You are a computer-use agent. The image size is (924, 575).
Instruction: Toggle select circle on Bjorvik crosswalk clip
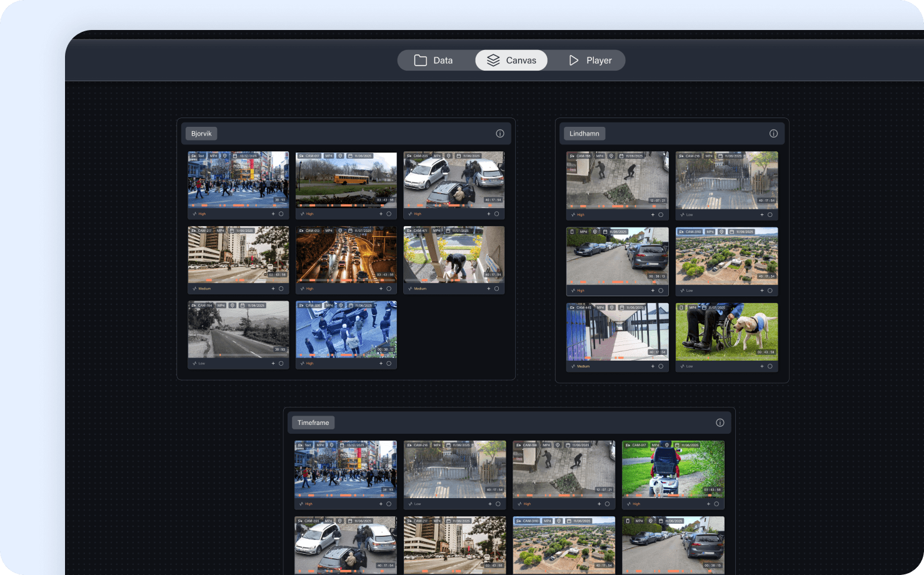click(x=281, y=214)
